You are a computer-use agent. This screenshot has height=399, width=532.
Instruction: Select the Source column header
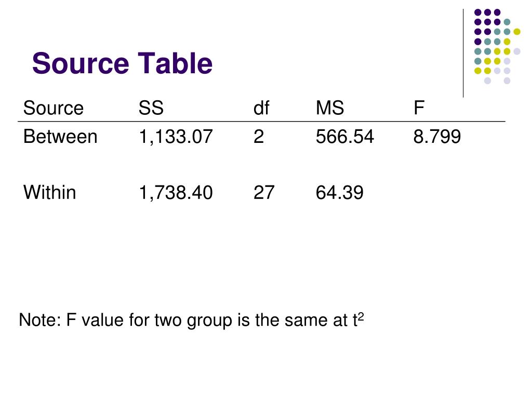[x=54, y=108]
